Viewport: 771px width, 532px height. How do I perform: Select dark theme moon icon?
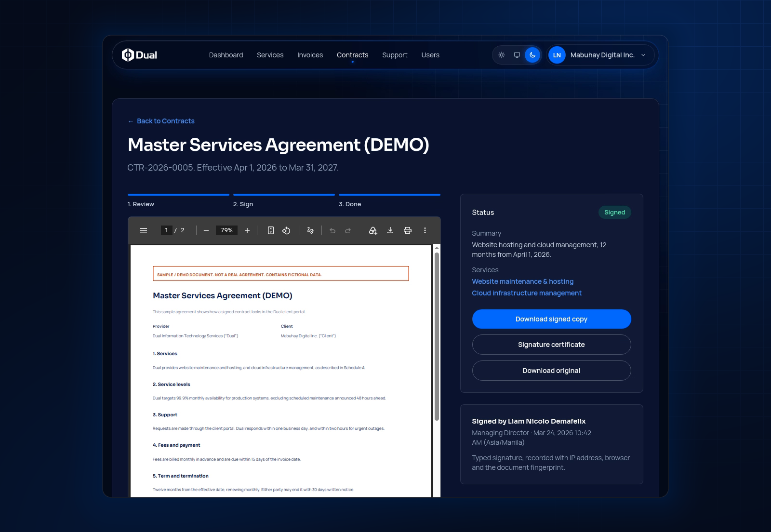[532, 55]
